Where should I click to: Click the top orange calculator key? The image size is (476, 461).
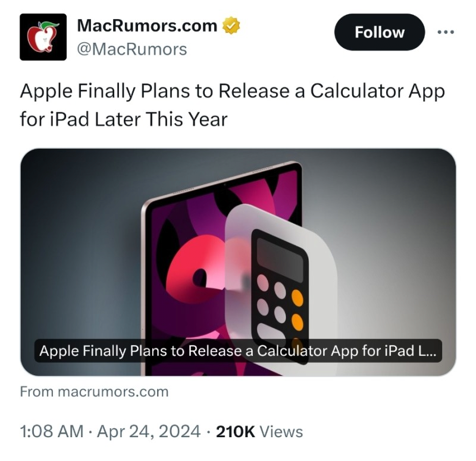tap(297, 297)
